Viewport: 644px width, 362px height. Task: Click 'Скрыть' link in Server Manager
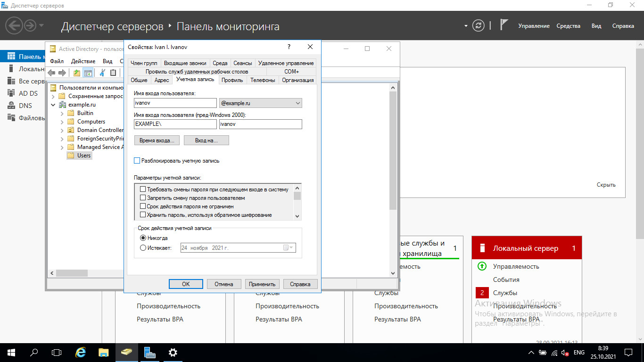tap(606, 185)
